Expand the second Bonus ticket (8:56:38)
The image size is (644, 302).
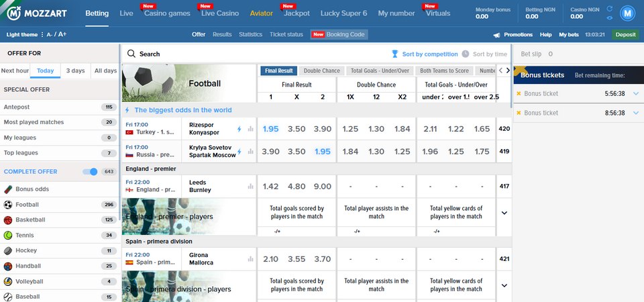point(636,113)
